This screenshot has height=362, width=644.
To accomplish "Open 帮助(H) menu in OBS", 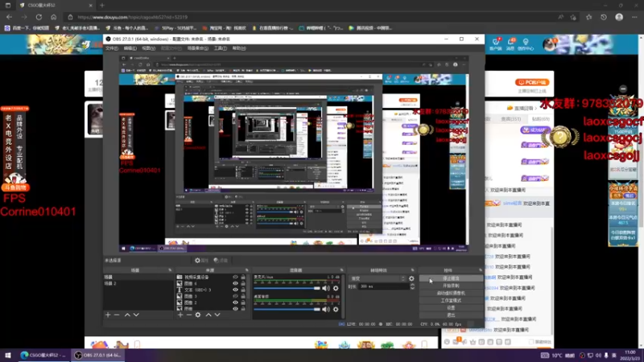I will tap(239, 48).
